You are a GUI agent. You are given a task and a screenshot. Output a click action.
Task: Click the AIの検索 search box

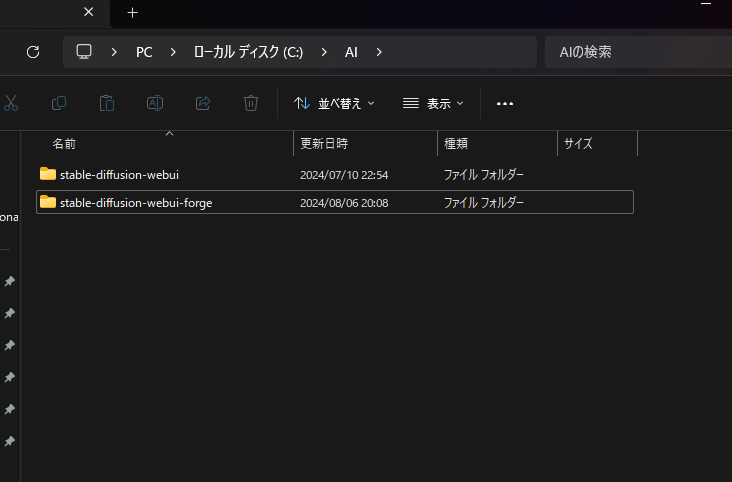(638, 52)
